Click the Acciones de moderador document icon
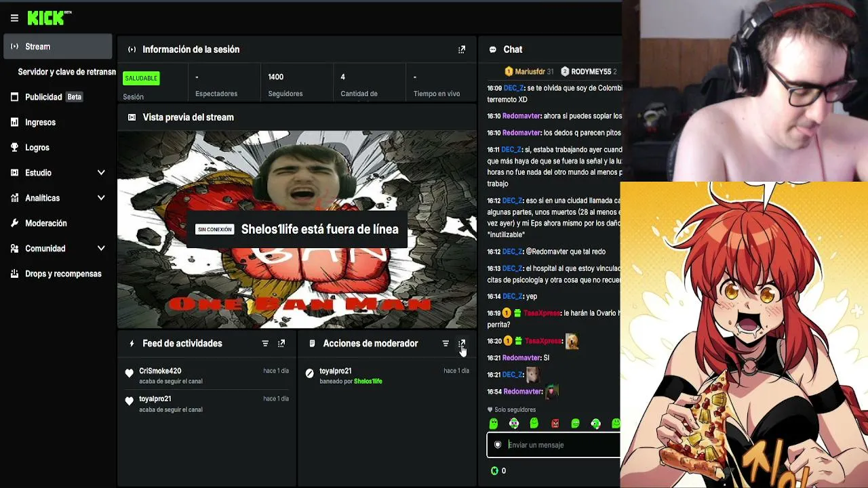The height and width of the screenshot is (488, 868). click(312, 344)
